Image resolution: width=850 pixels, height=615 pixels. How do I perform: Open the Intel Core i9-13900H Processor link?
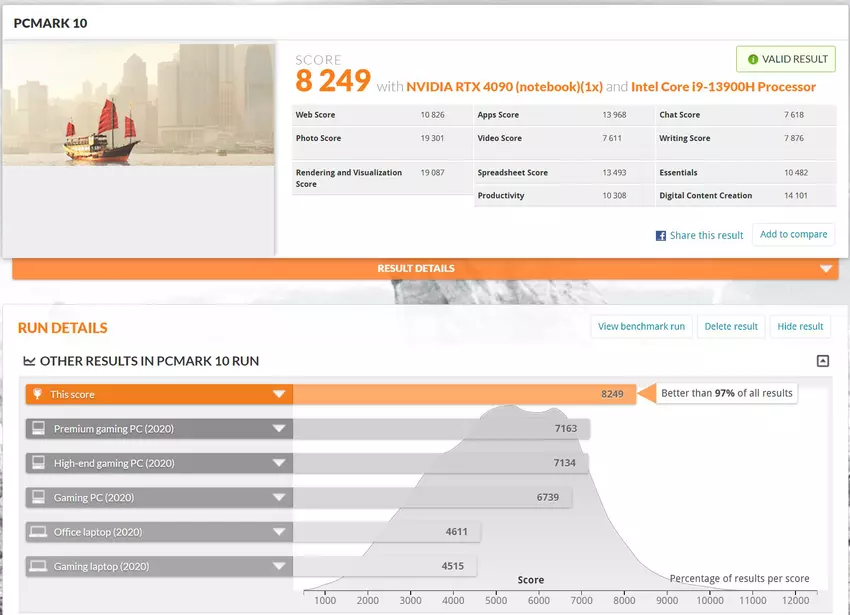(x=723, y=87)
